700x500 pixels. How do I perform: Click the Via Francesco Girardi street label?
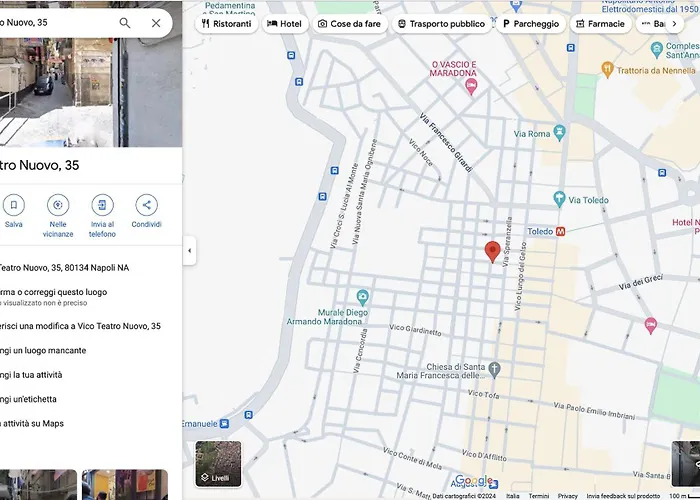pyautogui.click(x=446, y=142)
